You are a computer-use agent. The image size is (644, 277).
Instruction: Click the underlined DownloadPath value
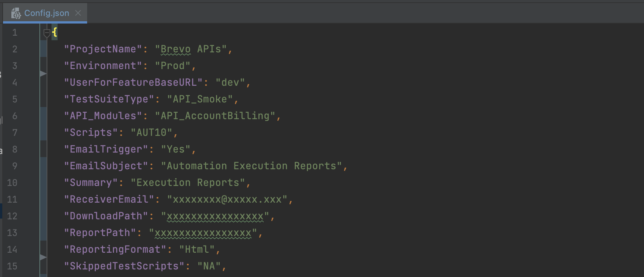point(215,216)
